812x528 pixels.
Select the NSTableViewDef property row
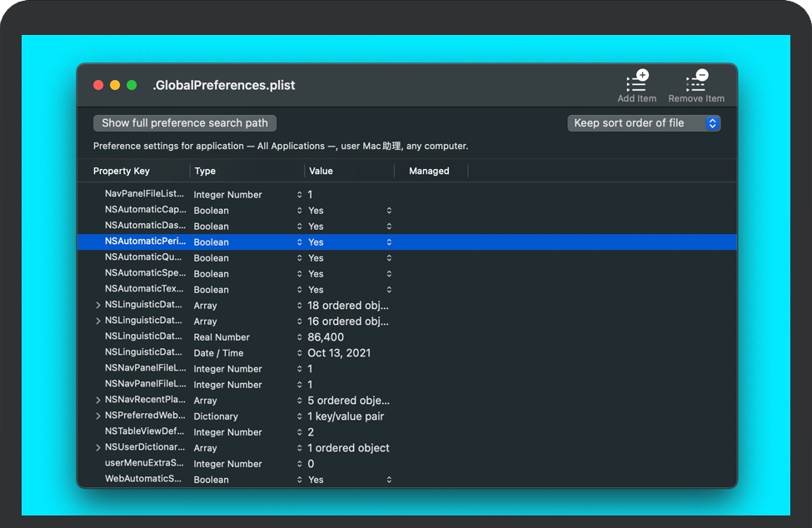tap(145, 432)
